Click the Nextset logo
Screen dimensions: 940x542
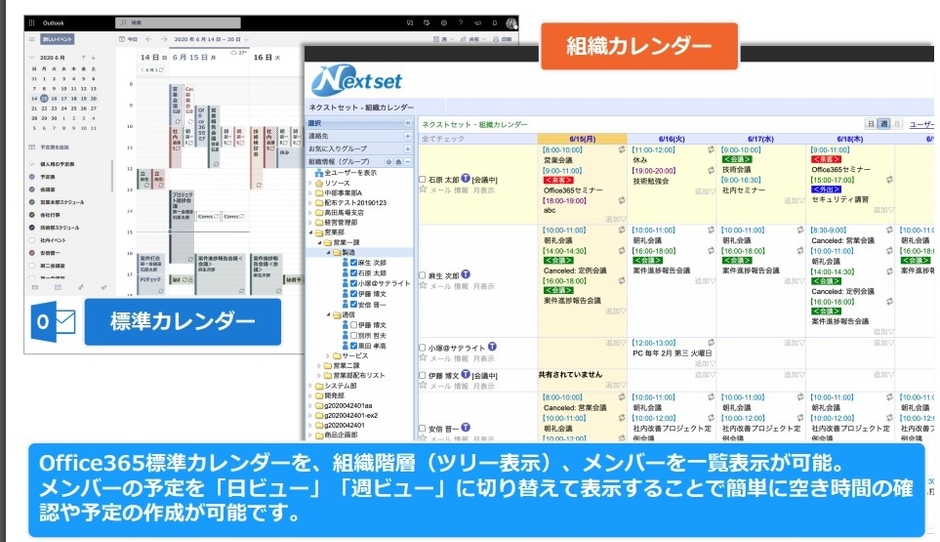tap(357, 80)
